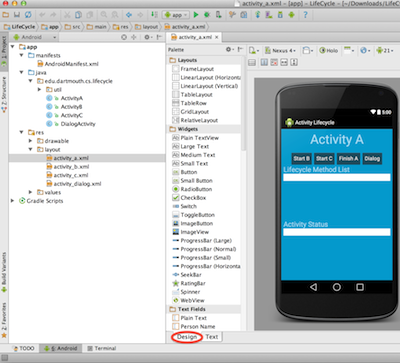Click the Dialog button in phone preview
The height and width of the screenshot is (363, 400).
(x=372, y=158)
